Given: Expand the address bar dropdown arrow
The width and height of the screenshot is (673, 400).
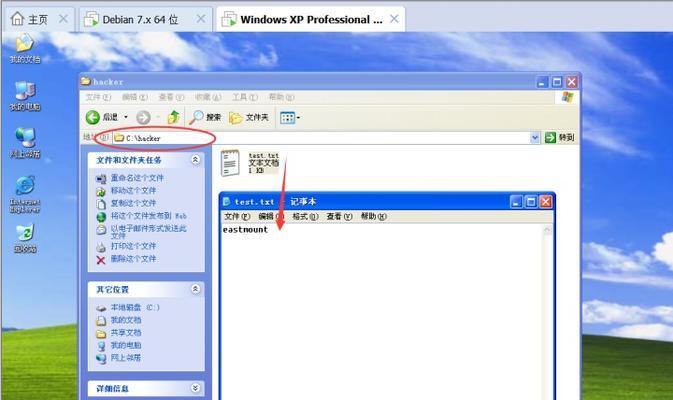Looking at the screenshot, I should pos(535,138).
